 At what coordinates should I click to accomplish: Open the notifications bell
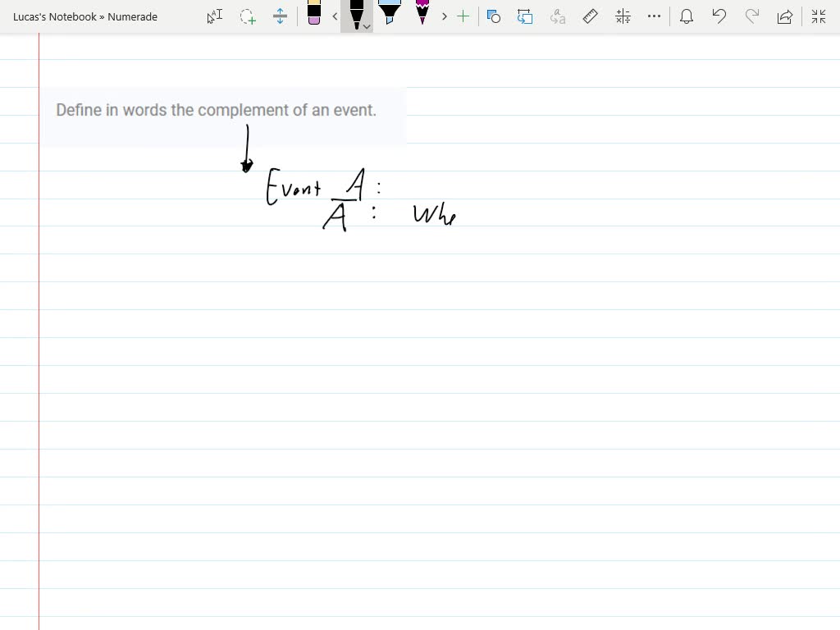pyautogui.click(x=687, y=16)
